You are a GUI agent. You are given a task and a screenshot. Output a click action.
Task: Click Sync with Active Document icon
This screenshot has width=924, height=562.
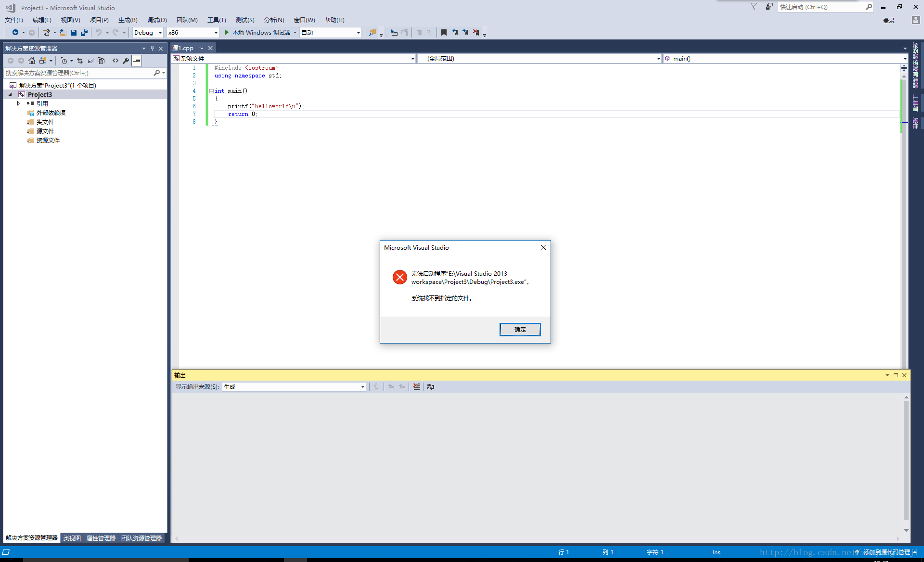(x=80, y=61)
